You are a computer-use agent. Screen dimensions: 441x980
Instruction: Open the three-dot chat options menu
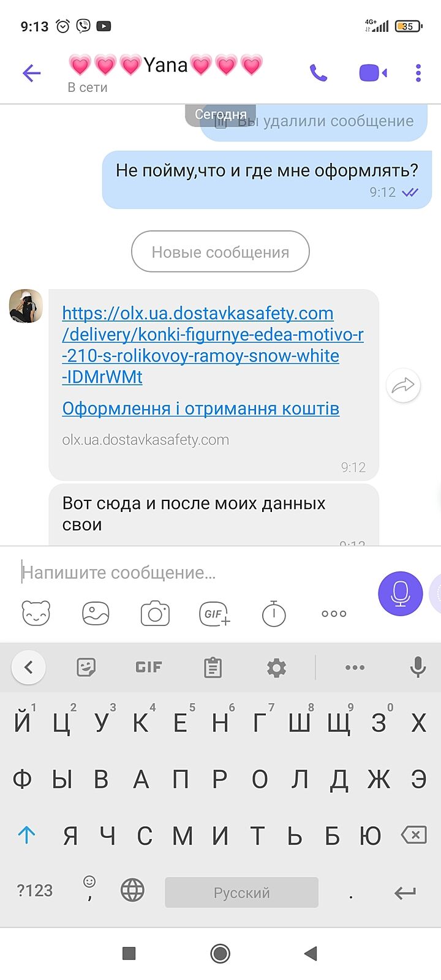(x=418, y=73)
